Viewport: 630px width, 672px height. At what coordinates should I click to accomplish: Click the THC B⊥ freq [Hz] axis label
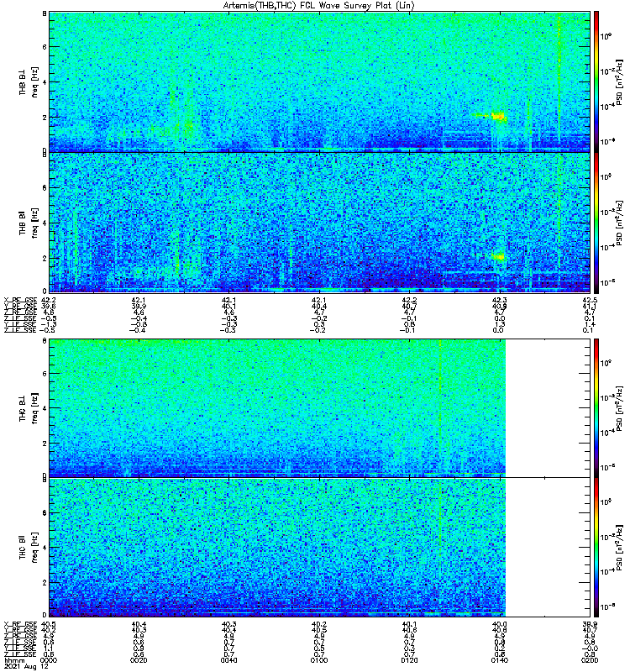[x=29, y=407]
